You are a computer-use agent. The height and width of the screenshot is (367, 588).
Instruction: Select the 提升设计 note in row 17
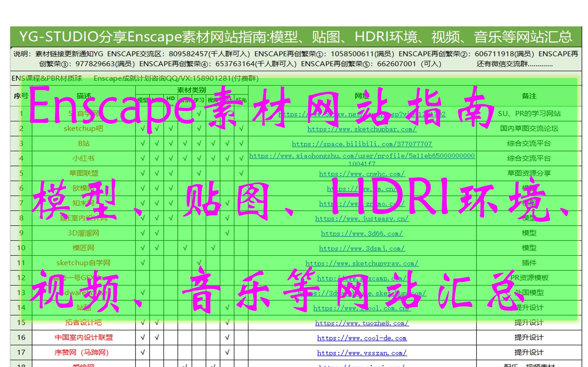pos(529,352)
